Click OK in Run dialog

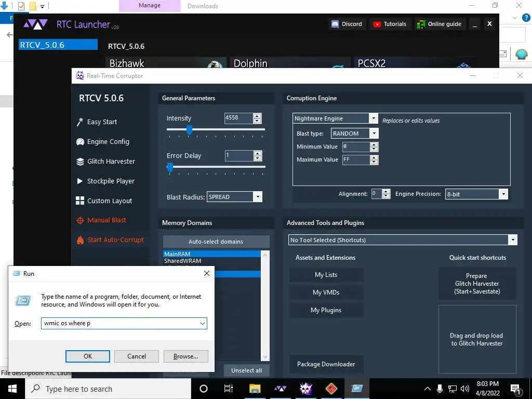(x=88, y=356)
